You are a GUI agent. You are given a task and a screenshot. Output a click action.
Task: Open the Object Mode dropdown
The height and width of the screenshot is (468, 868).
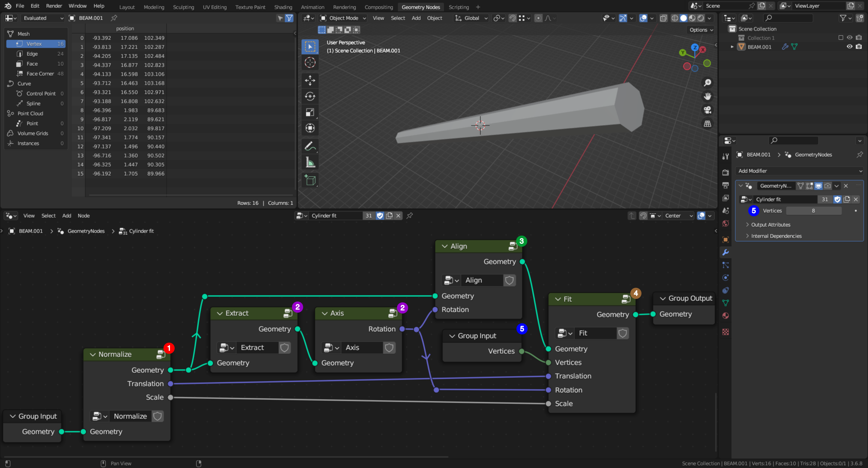(x=343, y=18)
